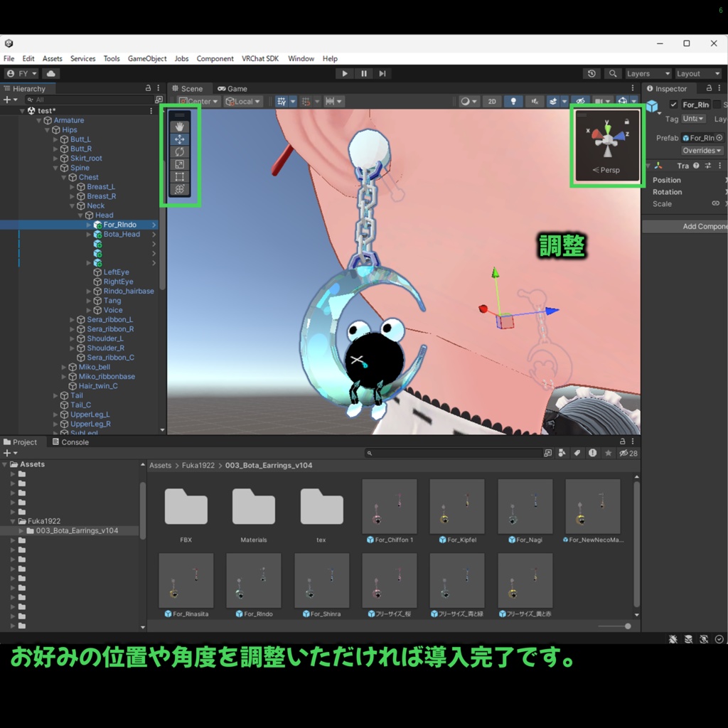The width and height of the screenshot is (728, 728).
Task: Open shading draw mode dropdown
Action: [x=468, y=101]
